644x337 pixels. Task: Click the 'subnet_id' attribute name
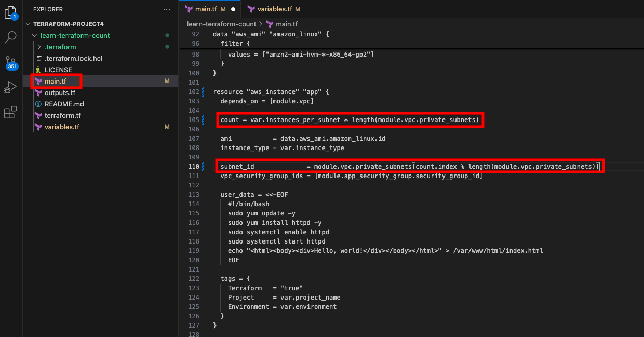point(237,167)
